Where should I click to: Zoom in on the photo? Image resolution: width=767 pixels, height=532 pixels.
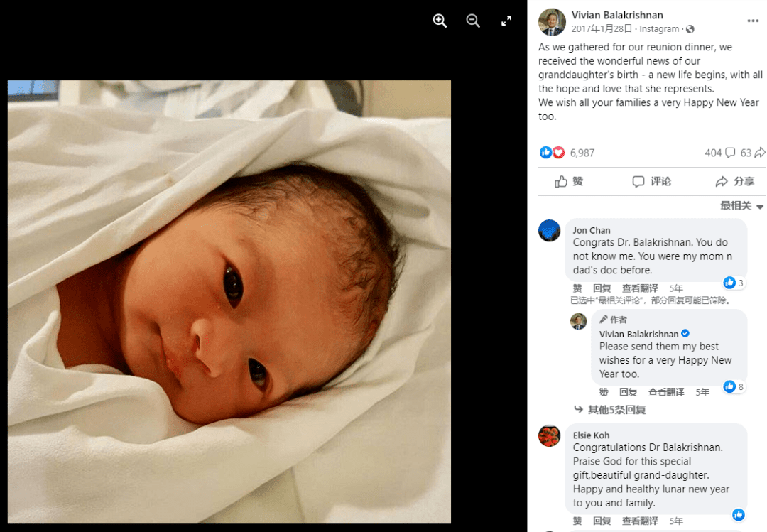440,21
